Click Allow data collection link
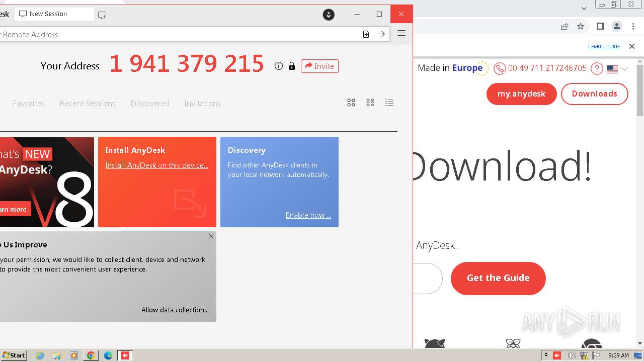Screen dimensions: 644x362 (175, 310)
